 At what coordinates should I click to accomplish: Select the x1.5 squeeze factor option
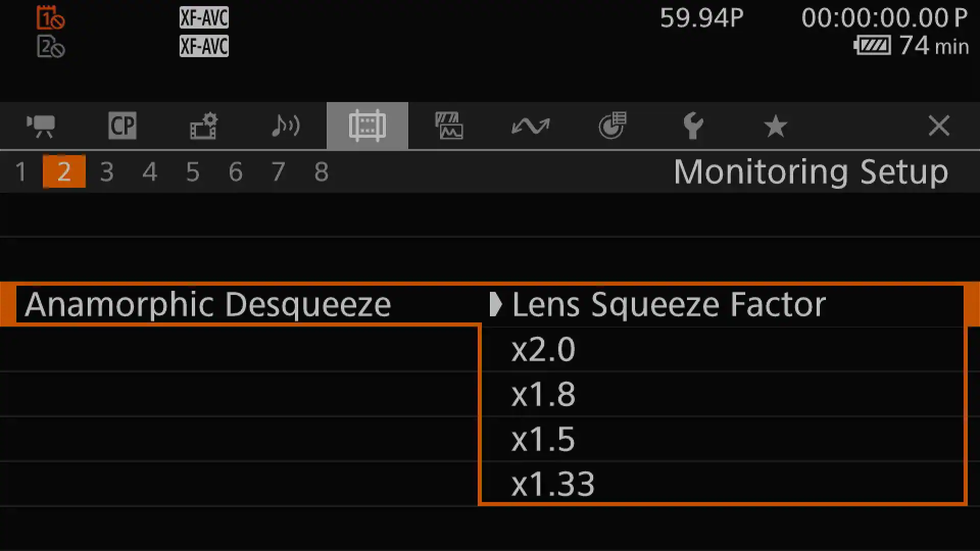(543, 439)
